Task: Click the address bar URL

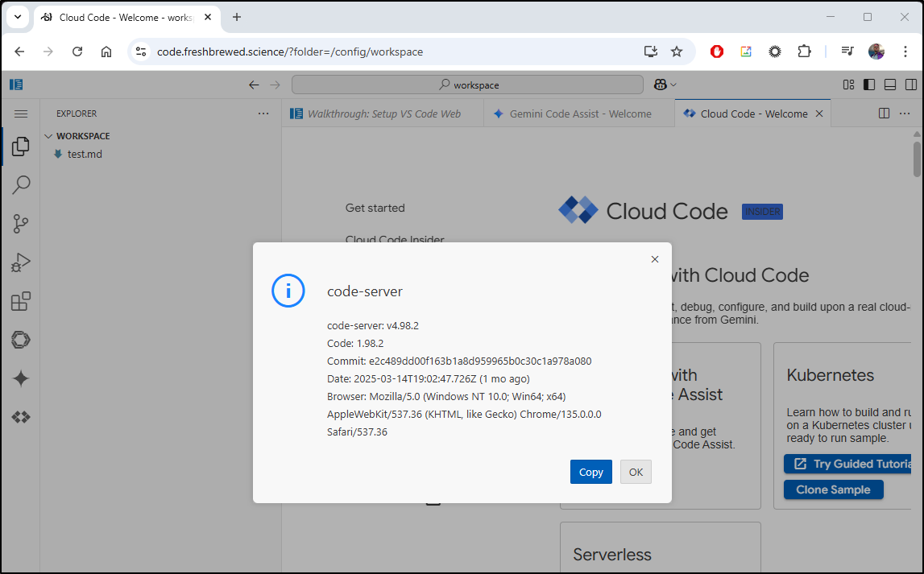Action: [x=290, y=52]
